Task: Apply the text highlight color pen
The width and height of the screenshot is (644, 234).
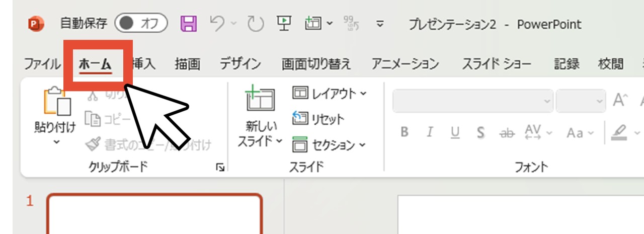Action: pos(619,132)
